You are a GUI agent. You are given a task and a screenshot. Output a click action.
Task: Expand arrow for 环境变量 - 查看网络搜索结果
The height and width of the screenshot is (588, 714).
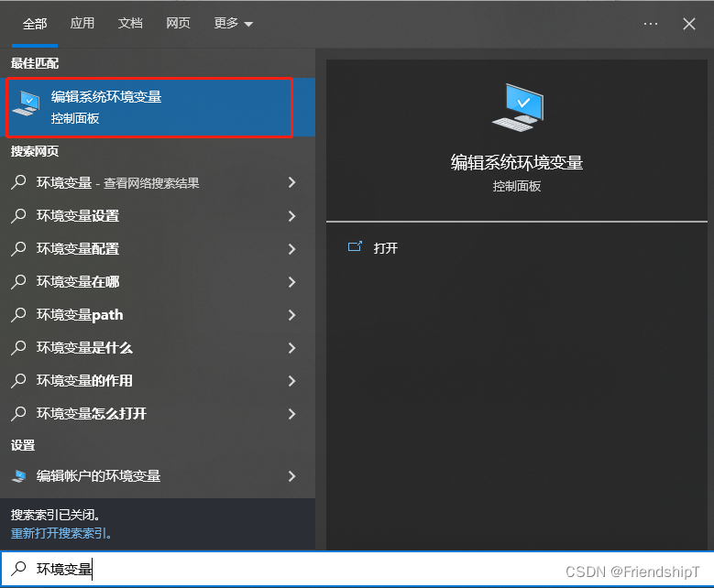click(x=291, y=183)
